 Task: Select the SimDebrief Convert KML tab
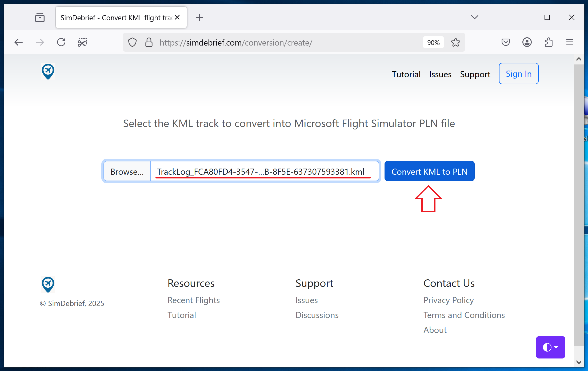121,18
